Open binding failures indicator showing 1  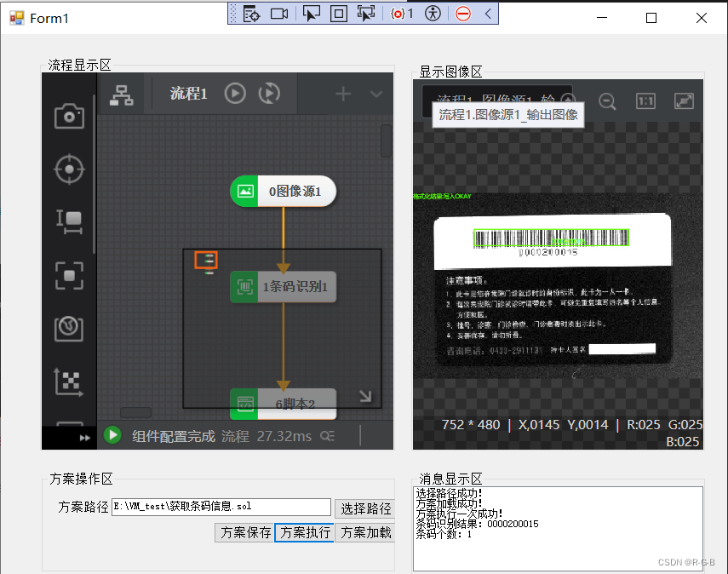(402, 14)
